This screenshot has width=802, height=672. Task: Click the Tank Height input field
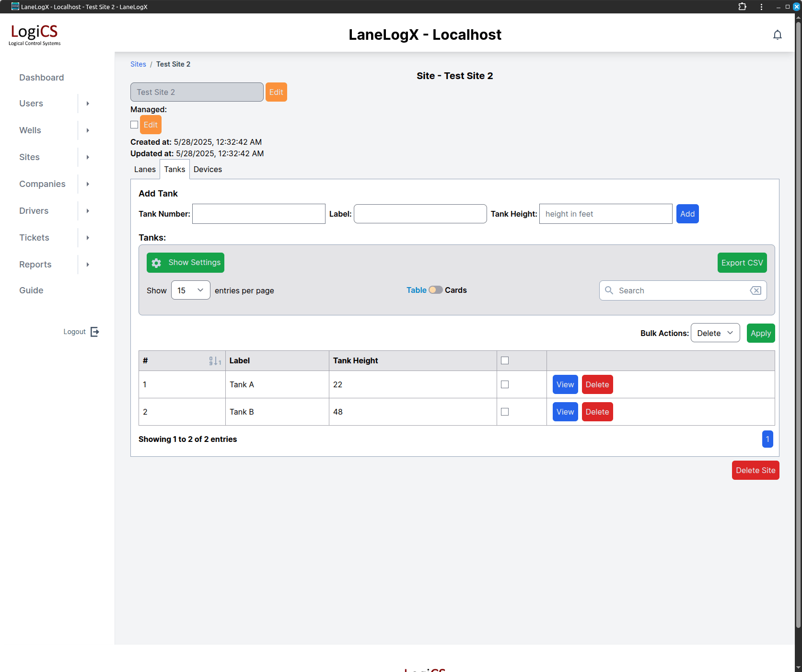coord(605,214)
